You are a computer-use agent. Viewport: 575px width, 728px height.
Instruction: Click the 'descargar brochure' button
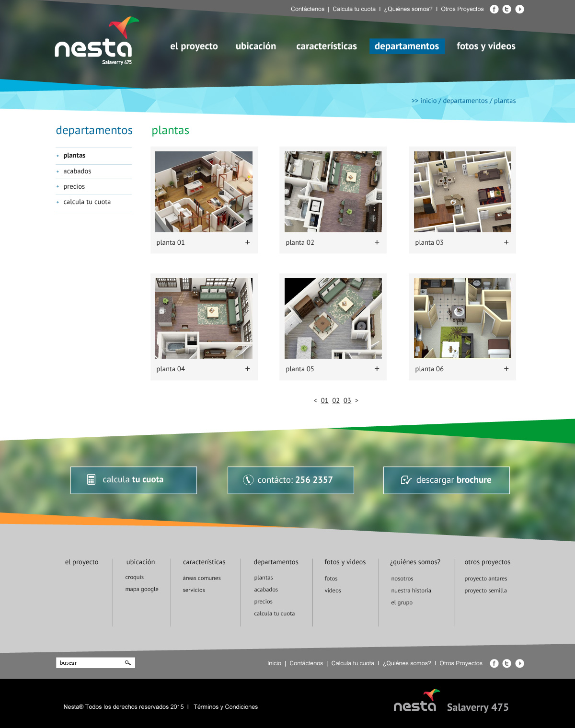pyautogui.click(x=447, y=480)
